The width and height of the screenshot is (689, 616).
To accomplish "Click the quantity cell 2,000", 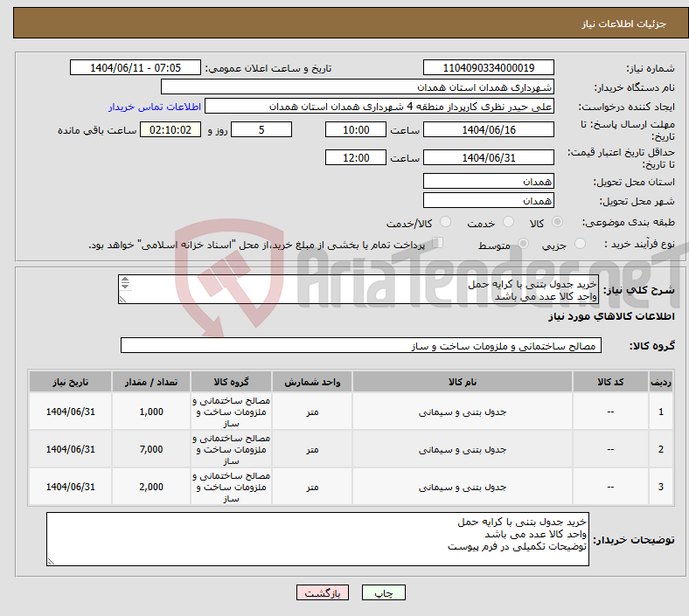I will point(151,487).
